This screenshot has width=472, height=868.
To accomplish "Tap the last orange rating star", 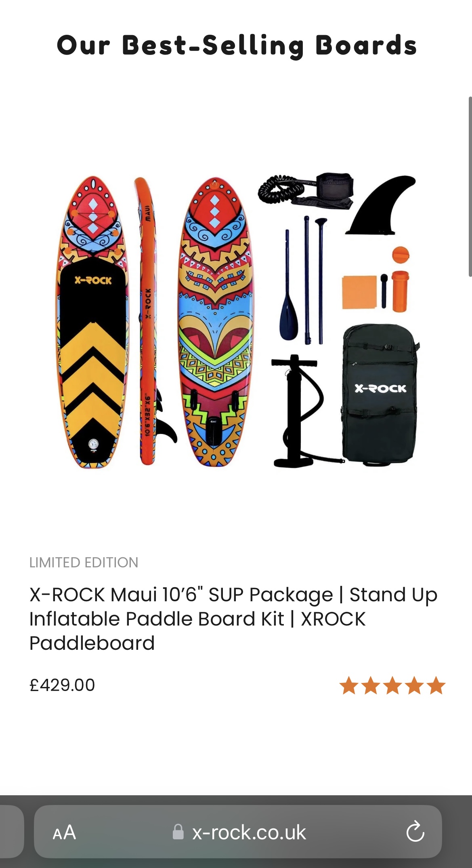I will click(x=436, y=685).
